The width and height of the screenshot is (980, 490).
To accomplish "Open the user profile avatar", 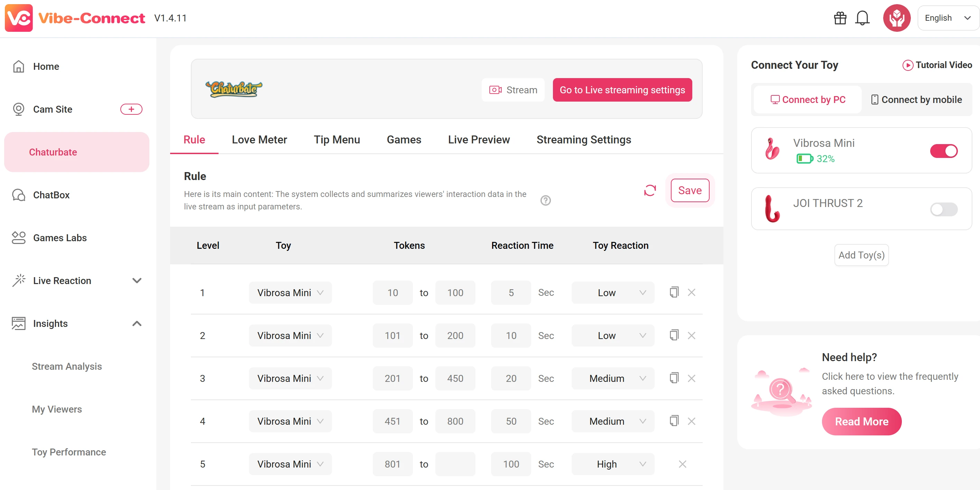I will point(896,18).
